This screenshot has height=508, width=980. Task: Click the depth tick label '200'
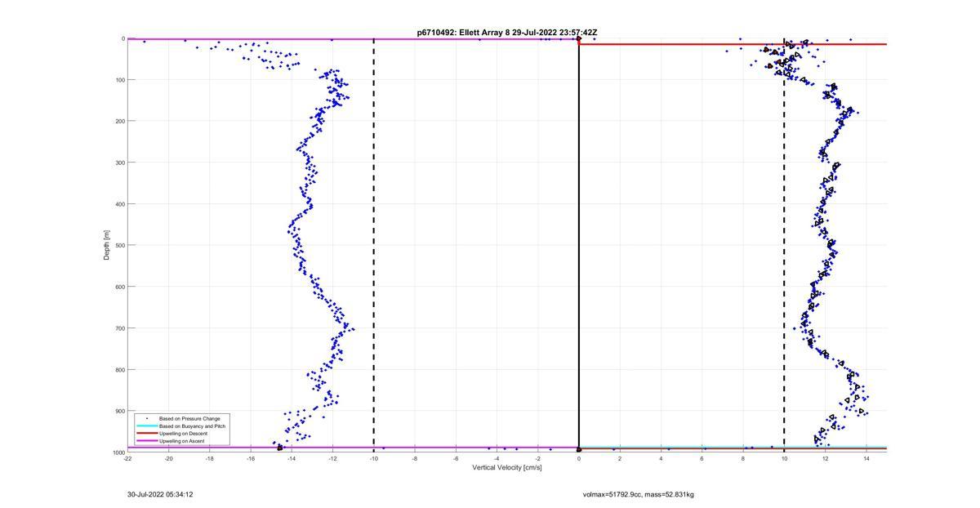[119, 121]
